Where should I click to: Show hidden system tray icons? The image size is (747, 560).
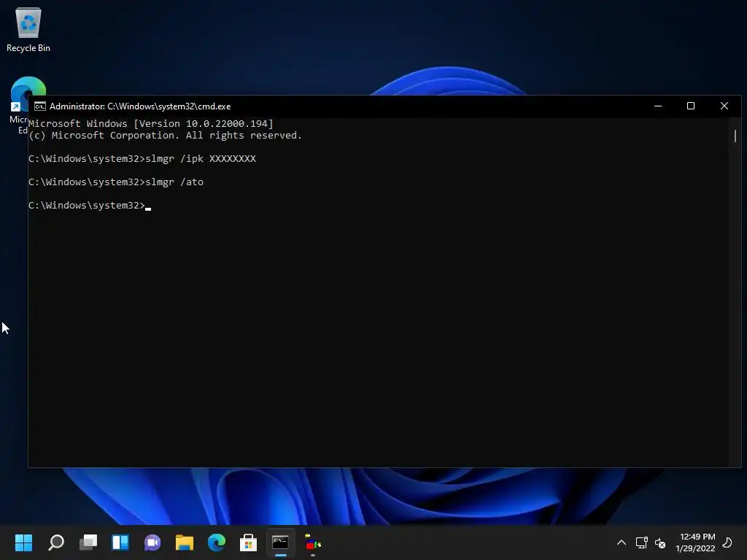click(622, 542)
